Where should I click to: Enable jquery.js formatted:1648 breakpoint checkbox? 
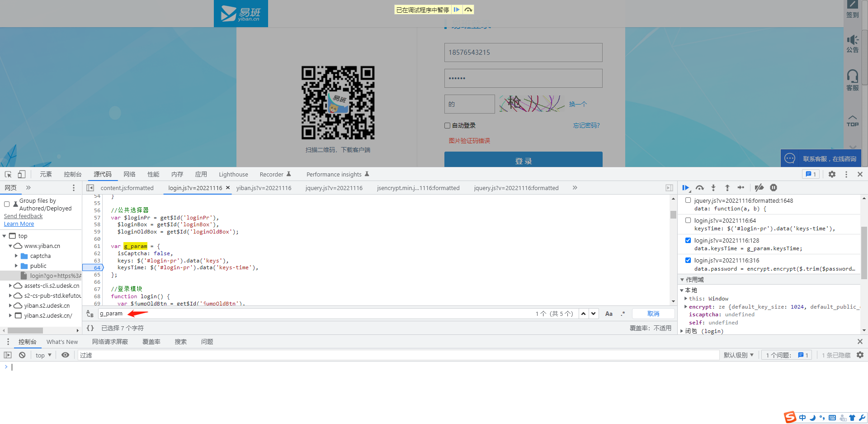pyautogui.click(x=688, y=200)
